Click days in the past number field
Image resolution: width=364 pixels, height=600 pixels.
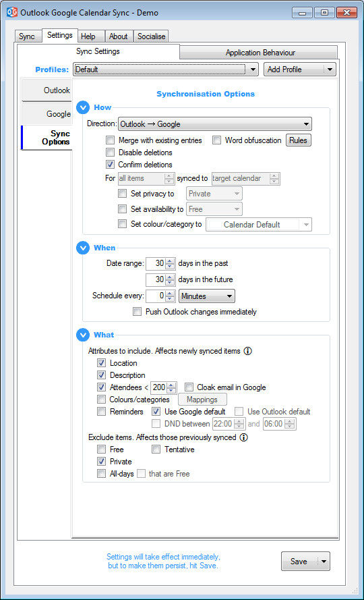[x=160, y=264]
